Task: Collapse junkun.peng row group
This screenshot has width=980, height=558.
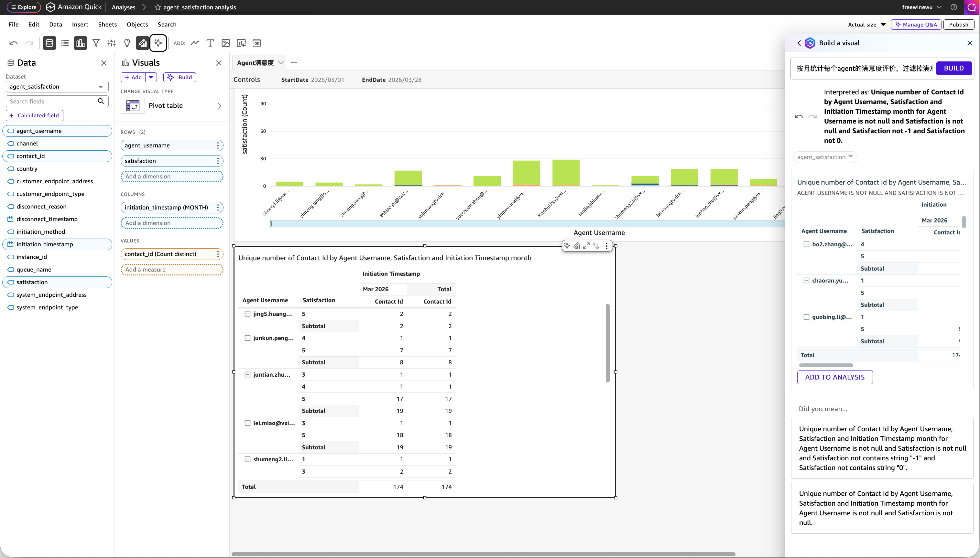Action: 248,338
